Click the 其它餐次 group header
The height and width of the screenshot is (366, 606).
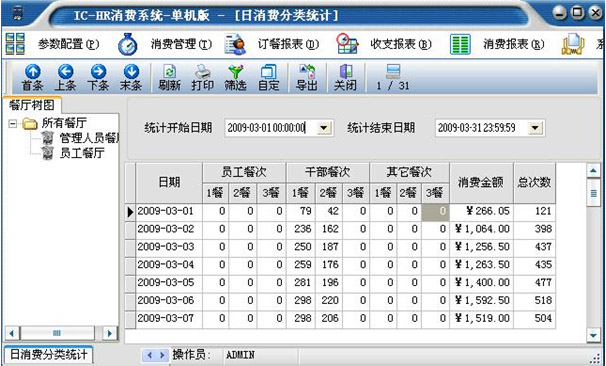pos(409,172)
